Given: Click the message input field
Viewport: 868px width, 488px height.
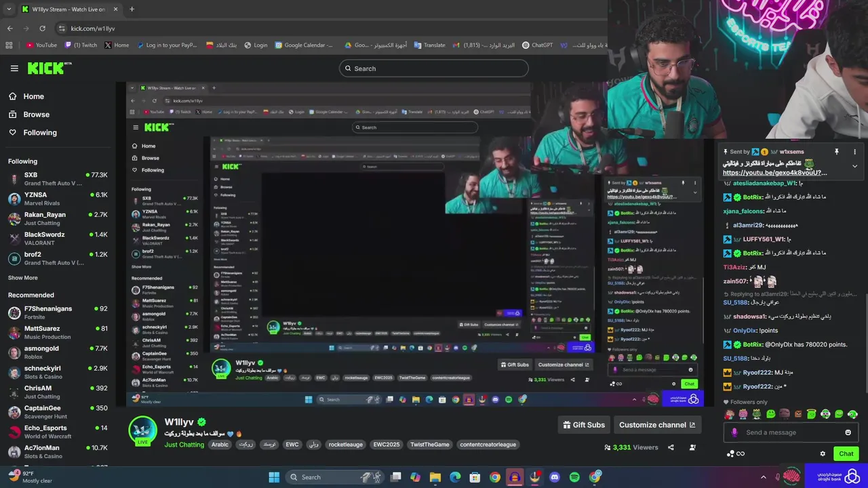Looking at the screenshot, I should [791, 432].
